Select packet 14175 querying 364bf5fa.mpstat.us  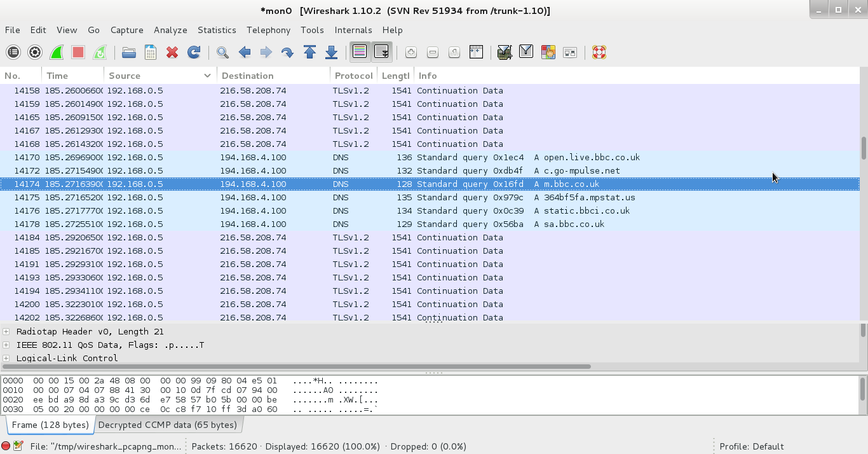[x=430, y=197]
